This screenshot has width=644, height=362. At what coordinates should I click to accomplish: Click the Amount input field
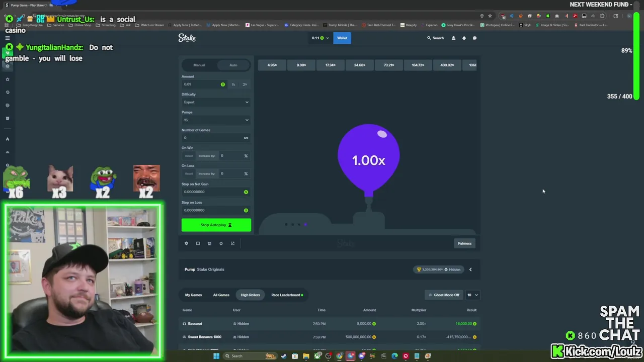[204, 84]
